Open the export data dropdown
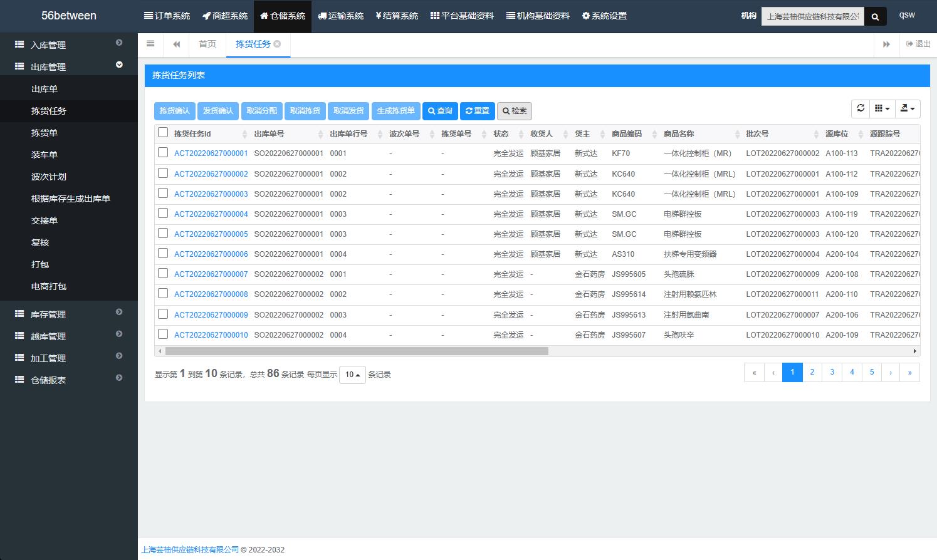This screenshot has height=560, width=937. tap(908, 108)
